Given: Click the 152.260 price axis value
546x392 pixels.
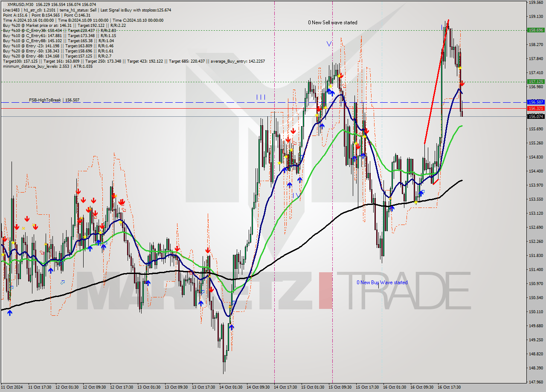Looking at the screenshot, I should pyautogui.click(x=536, y=241).
